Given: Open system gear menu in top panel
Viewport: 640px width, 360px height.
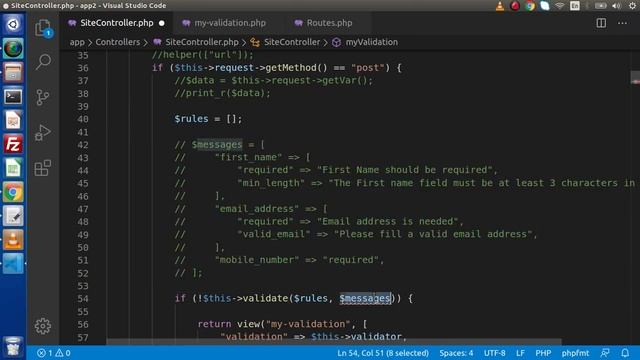Looking at the screenshot, I should [x=632, y=6].
